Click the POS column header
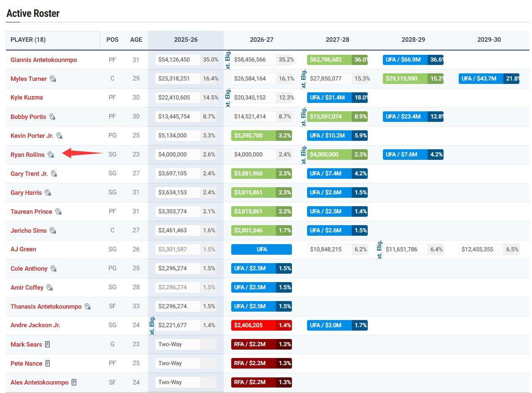Screen dimensions: 532x393 click(x=112, y=40)
